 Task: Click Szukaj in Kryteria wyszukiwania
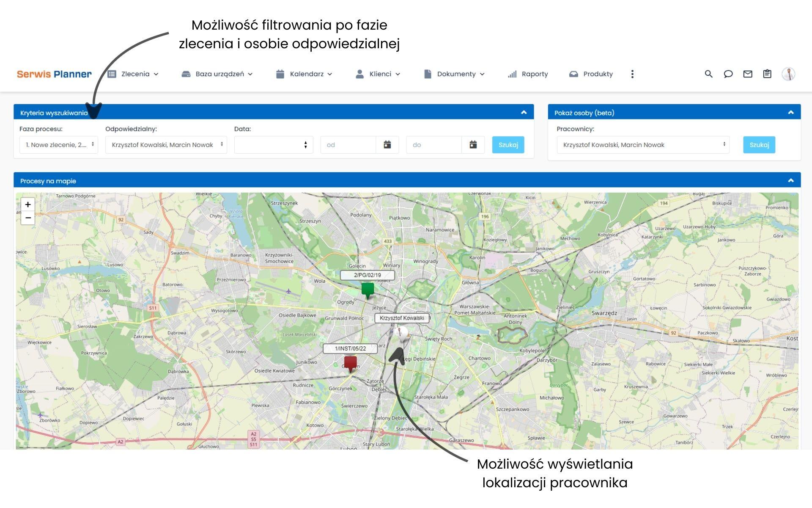[x=508, y=145]
